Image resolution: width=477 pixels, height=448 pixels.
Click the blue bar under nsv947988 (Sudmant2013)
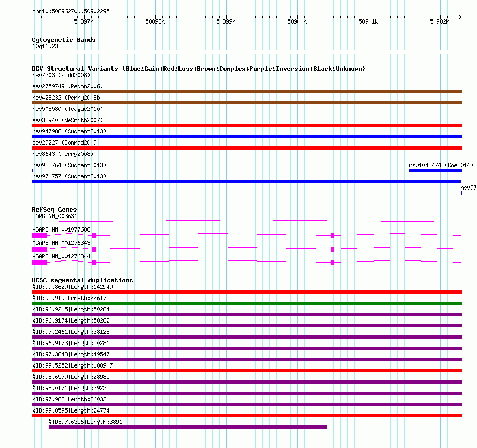247,137
